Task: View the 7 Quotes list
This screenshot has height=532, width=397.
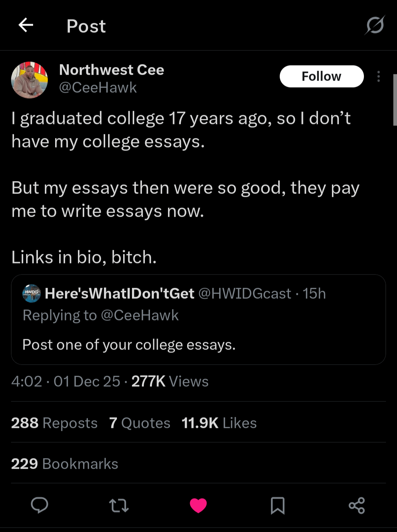Action: [140, 423]
